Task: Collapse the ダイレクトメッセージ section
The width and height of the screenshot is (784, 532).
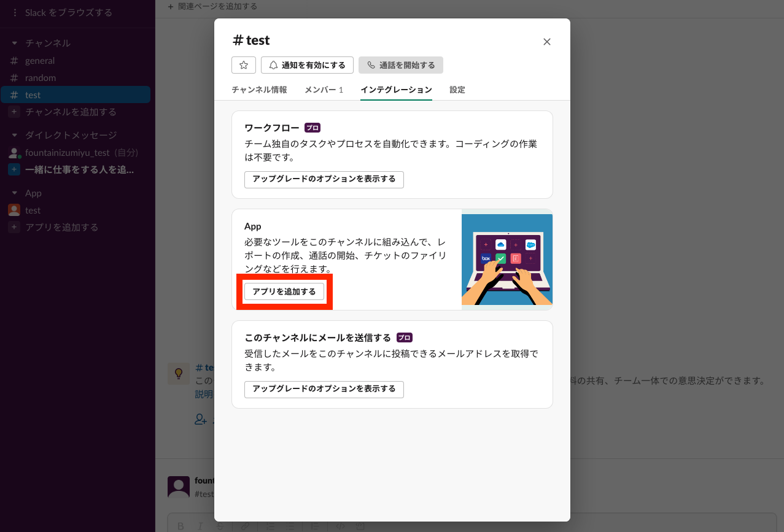Action: coord(15,135)
